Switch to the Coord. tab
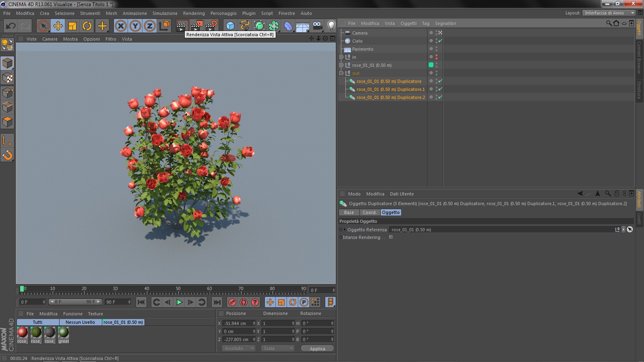This screenshot has height=362, width=644. 369,212
